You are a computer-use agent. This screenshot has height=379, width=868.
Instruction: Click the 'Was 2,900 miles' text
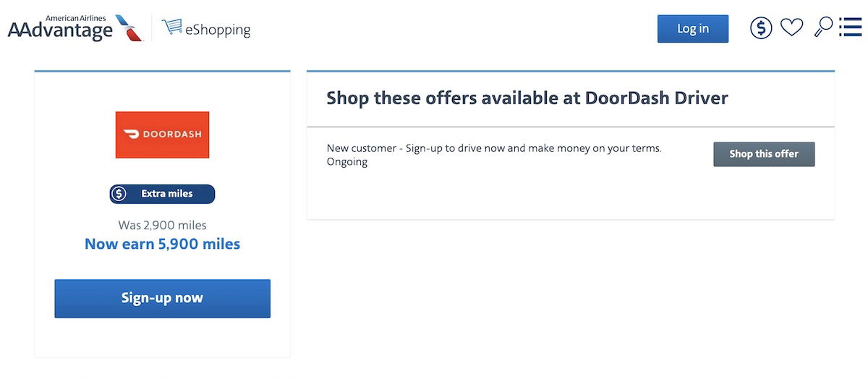162,226
